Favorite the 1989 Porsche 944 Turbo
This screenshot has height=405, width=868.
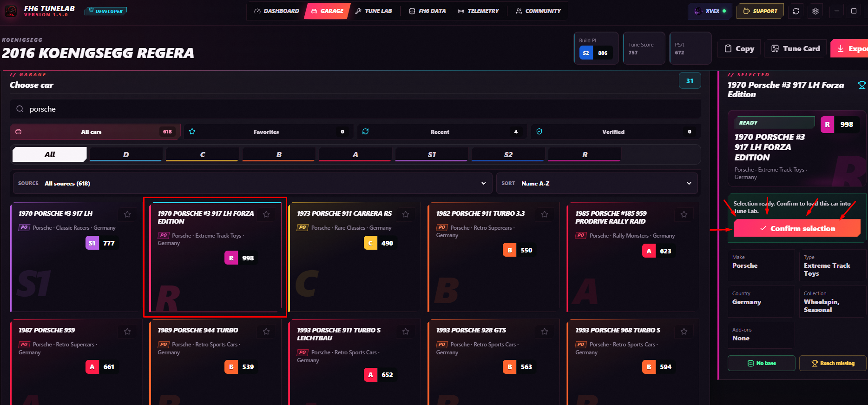[266, 332]
